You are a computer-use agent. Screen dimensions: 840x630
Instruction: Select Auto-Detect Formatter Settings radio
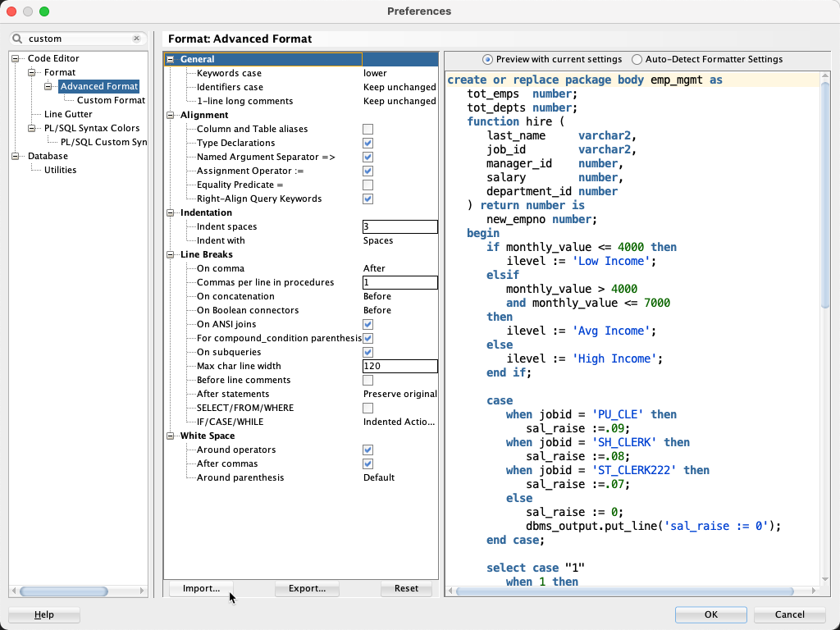[637, 59]
